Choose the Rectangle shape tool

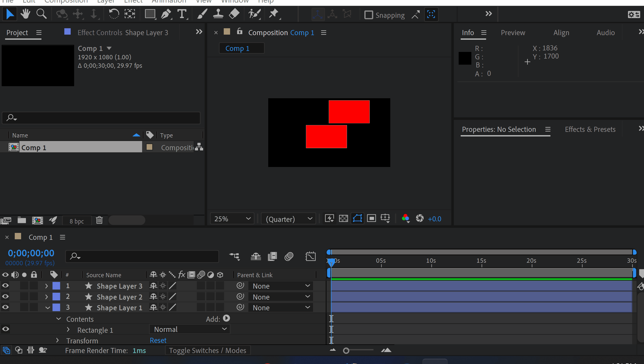150,14
